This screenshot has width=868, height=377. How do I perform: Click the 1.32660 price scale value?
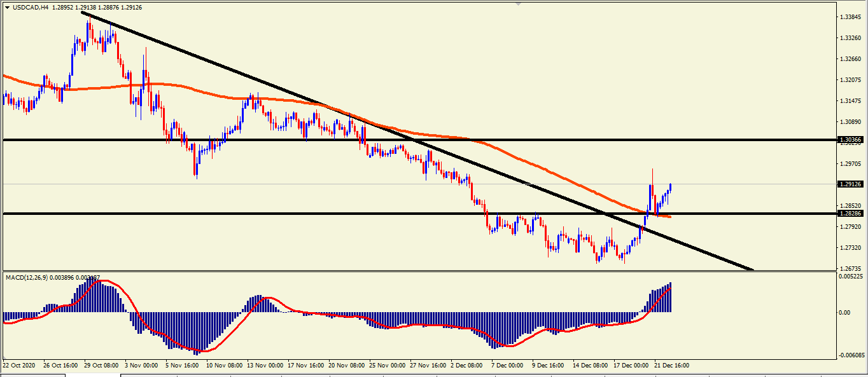click(851, 59)
